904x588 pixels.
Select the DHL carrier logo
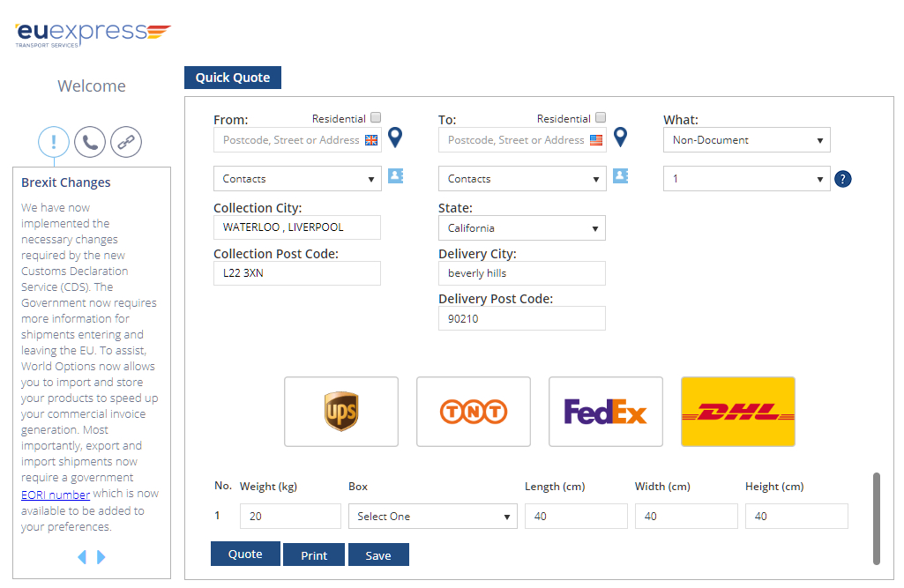click(x=737, y=412)
